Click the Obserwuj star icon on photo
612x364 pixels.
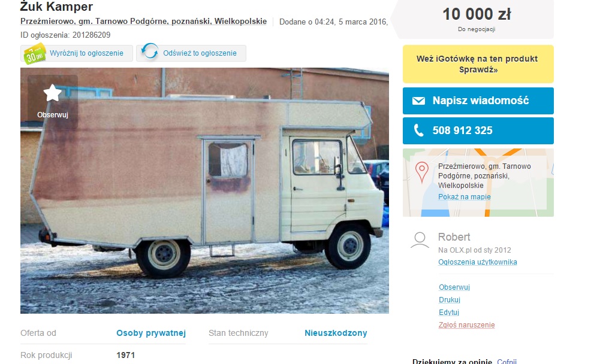click(x=52, y=93)
